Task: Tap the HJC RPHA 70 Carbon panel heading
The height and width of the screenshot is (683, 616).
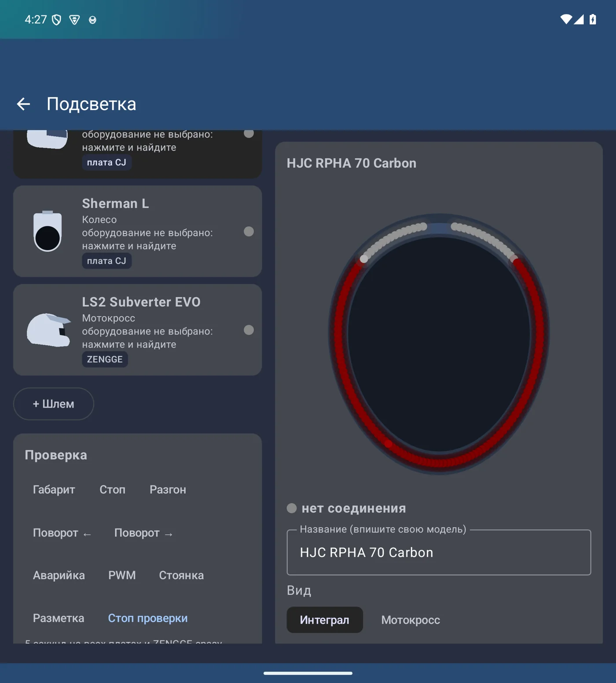Action: (352, 163)
